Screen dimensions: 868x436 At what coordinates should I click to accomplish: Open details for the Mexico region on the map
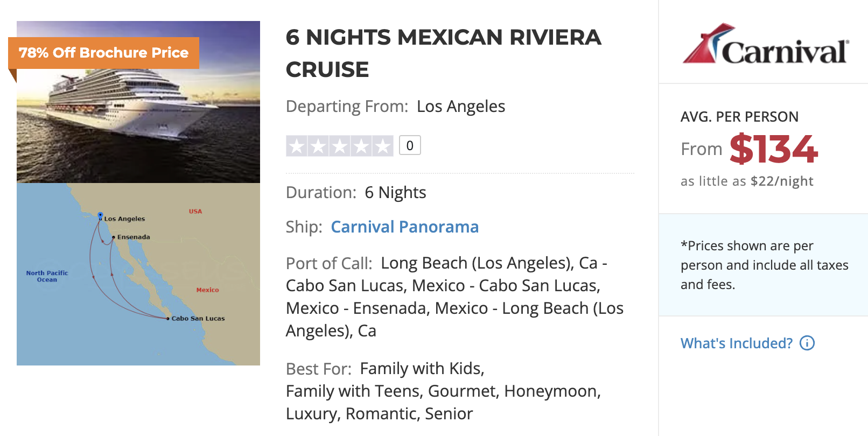[x=207, y=290]
